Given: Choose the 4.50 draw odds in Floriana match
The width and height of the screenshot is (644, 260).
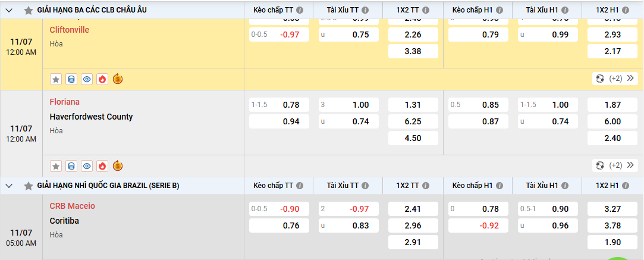Looking at the screenshot, I should pos(413,138).
